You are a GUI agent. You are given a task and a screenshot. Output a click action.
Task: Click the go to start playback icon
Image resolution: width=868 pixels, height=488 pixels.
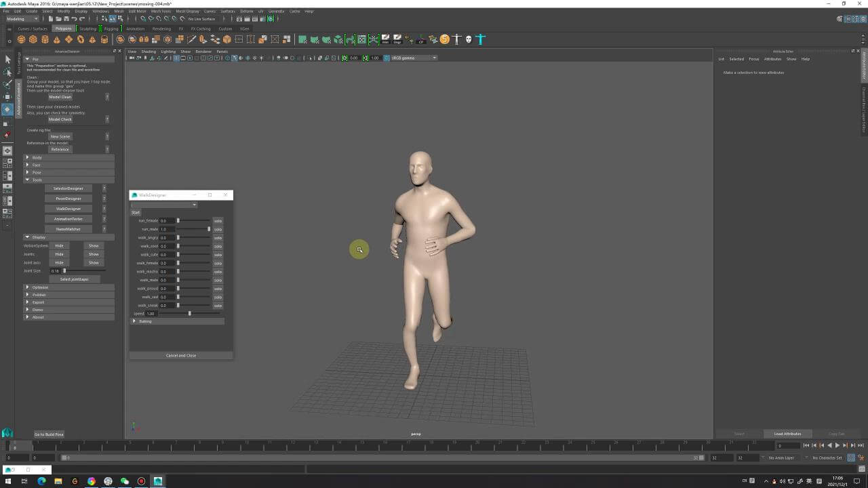(x=806, y=445)
